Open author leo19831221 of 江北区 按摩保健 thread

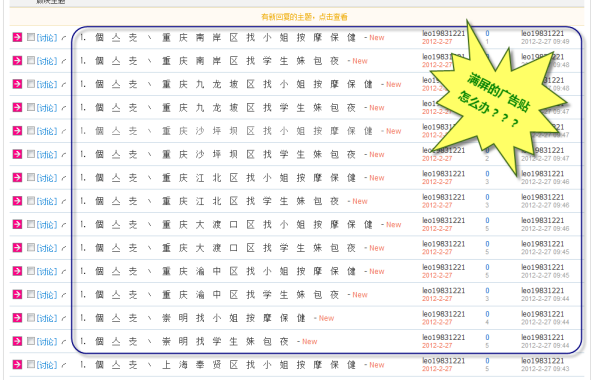444,173
